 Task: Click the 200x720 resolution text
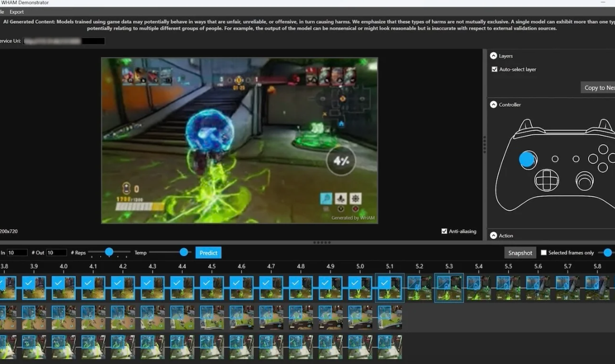click(x=8, y=231)
